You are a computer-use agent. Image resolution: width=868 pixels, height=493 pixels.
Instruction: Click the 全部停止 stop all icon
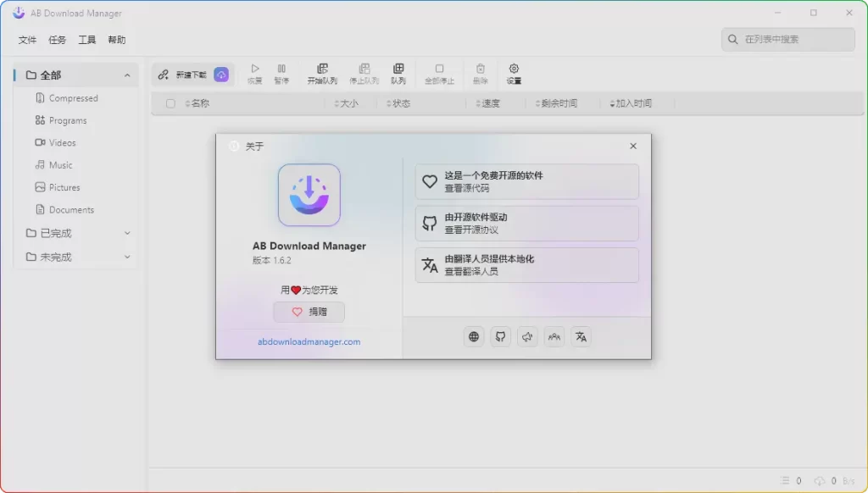click(439, 69)
